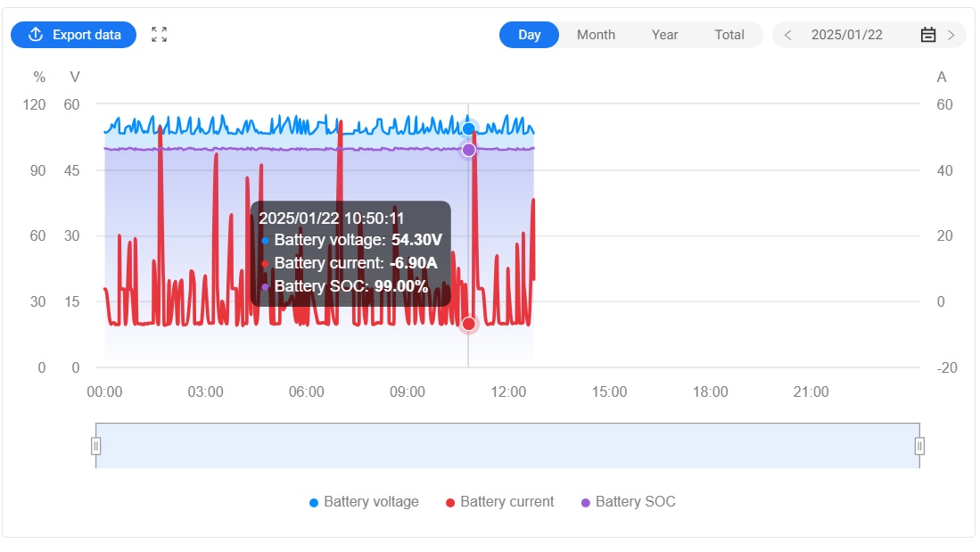Click the 03:00 x-axis label
Viewport: 980px width, 552px height.
[x=206, y=392]
